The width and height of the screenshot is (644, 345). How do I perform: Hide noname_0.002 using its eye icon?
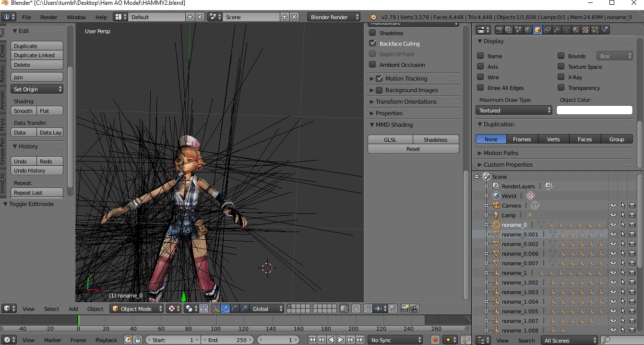tap(613, 244)
